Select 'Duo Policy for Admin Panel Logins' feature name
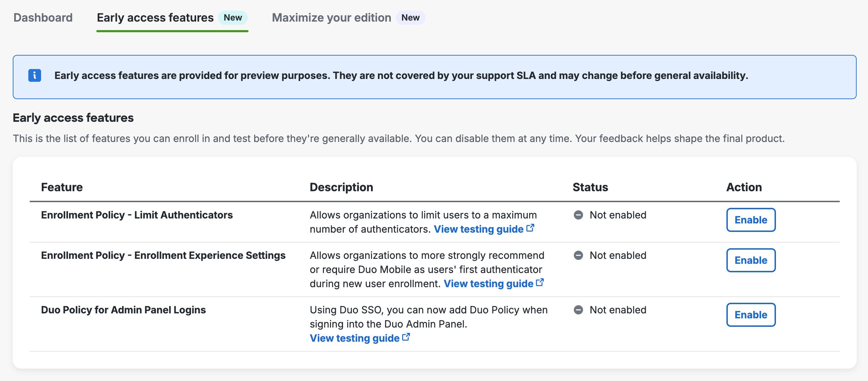 (x=123, y=310)
